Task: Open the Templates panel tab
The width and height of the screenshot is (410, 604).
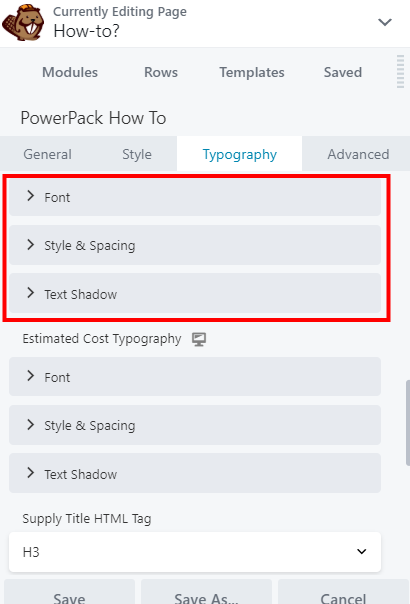Action: click(252, 72)
